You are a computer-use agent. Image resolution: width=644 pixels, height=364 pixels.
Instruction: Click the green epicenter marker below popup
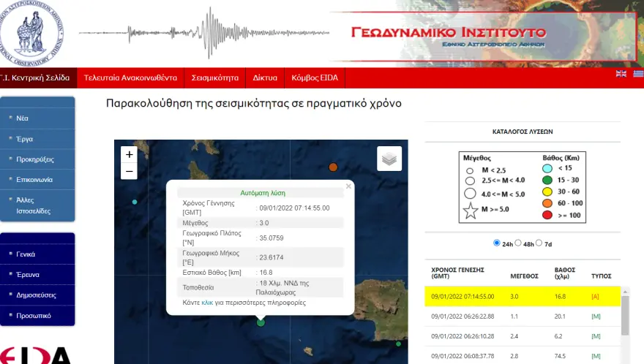coord(261,322)
